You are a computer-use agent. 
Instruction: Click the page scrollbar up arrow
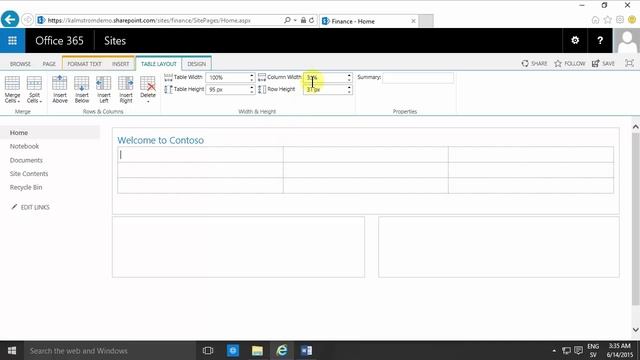point(636,127)
